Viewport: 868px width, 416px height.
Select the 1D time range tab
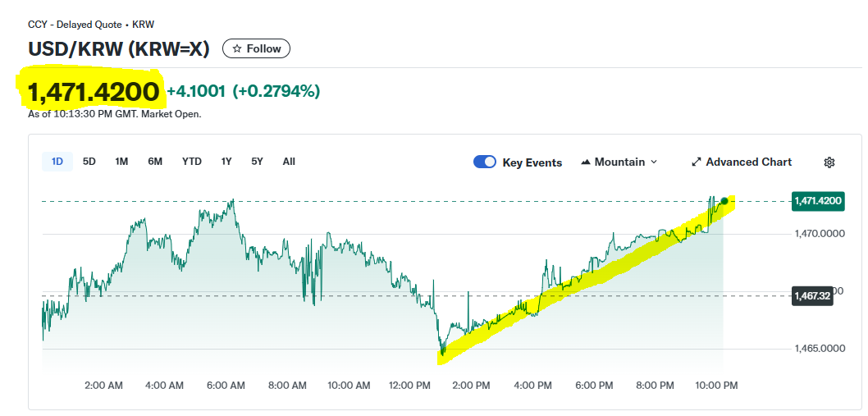click(57, 162)
